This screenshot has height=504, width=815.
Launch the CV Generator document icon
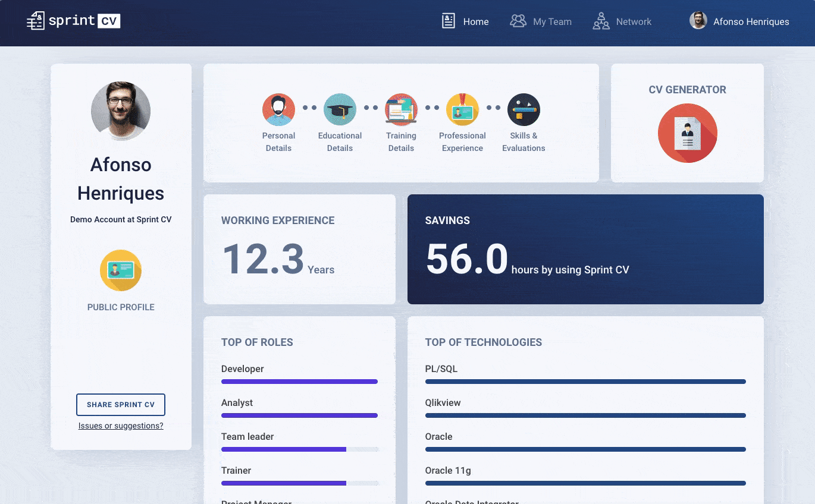tap(687, 133)
